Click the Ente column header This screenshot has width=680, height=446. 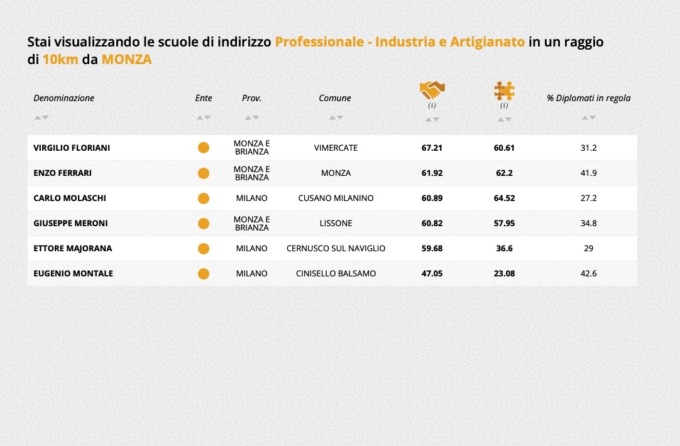[203, 98]
